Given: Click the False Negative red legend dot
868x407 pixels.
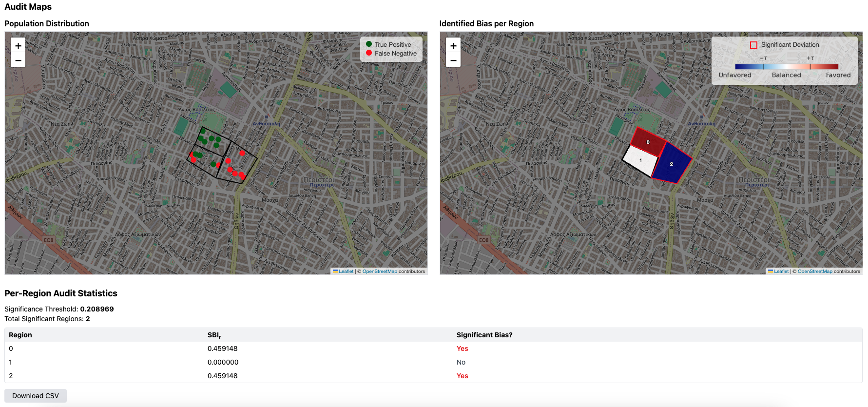Looking at the screenshot, I should pos(369,53).
